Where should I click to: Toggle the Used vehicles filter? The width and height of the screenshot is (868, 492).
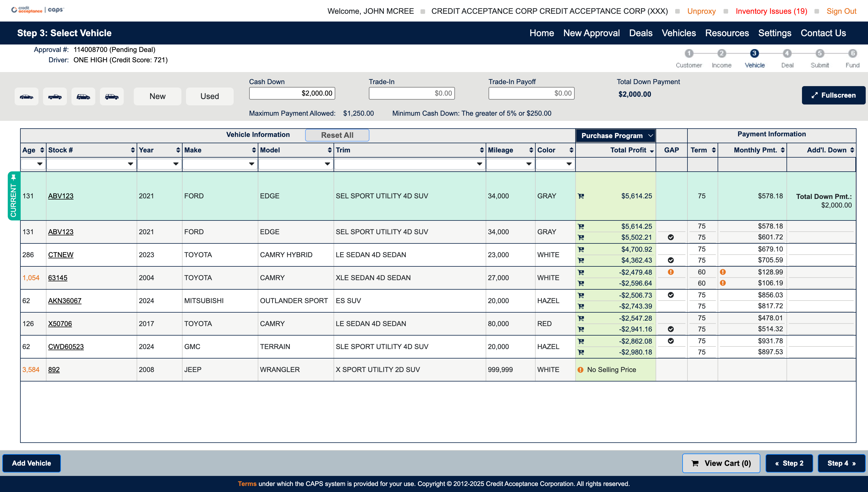tap(210, 97)
